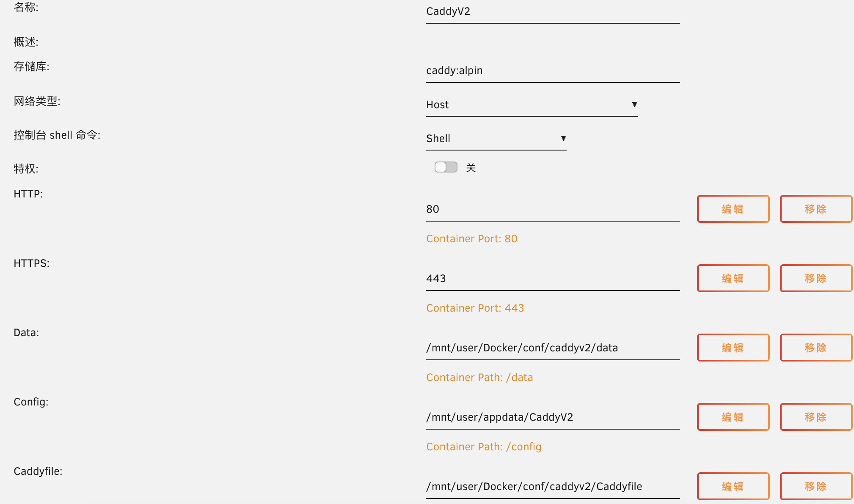Click 编辑 beside the Data path mapping
854x504 pixels.
point(733,347)
